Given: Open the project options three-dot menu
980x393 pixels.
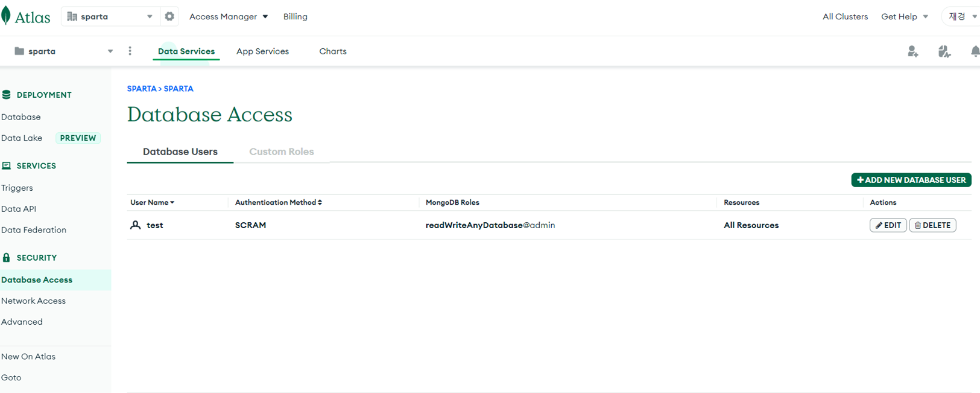Looking at the screenshot, I should point(130,51).
